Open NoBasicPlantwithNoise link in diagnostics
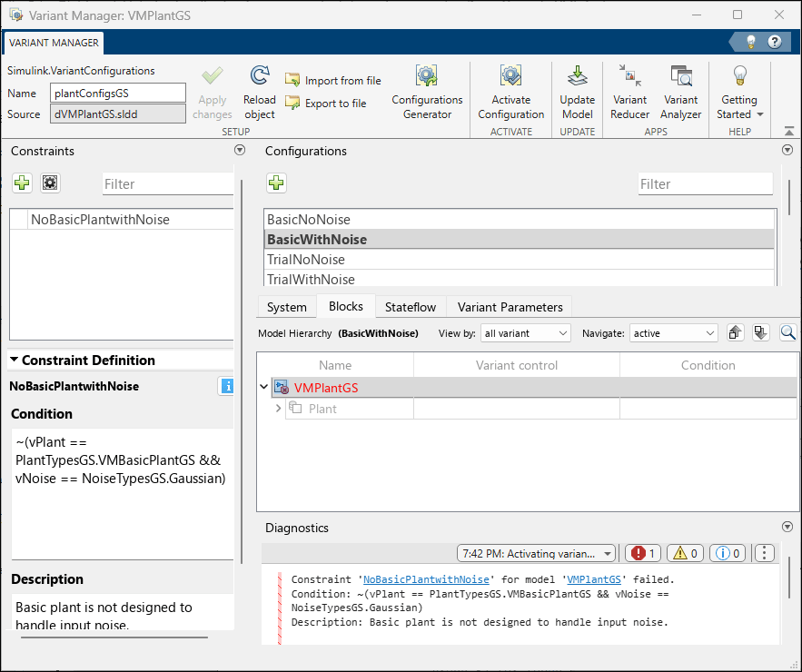Image resolution: width=802 pixels, height=672 pixels. (x=426, y=579)
